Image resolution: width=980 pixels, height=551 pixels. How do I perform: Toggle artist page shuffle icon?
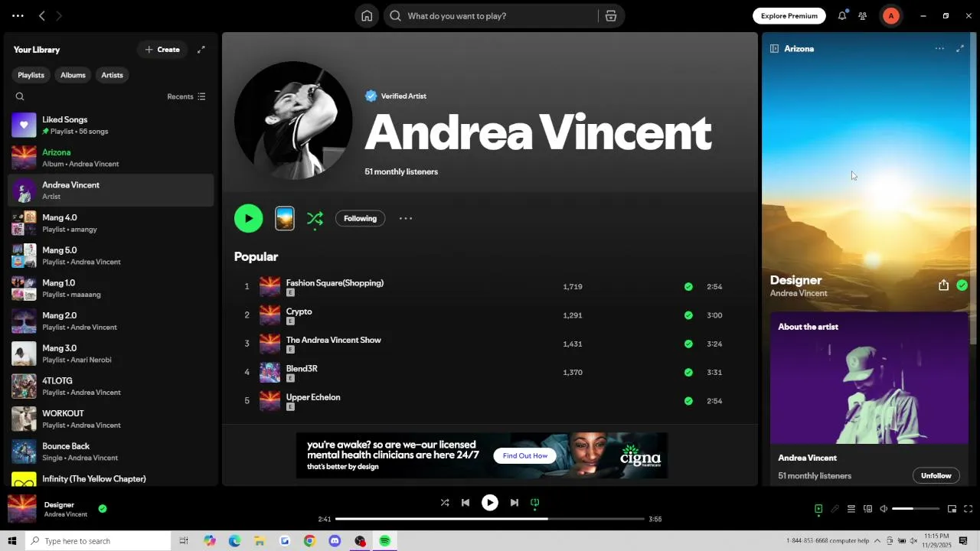315,219
